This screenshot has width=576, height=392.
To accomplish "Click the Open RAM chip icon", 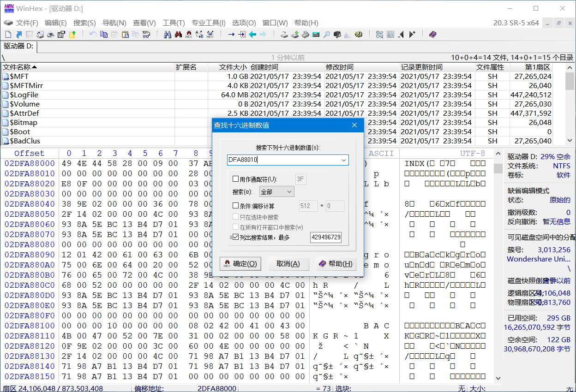I will click(306, 35).
